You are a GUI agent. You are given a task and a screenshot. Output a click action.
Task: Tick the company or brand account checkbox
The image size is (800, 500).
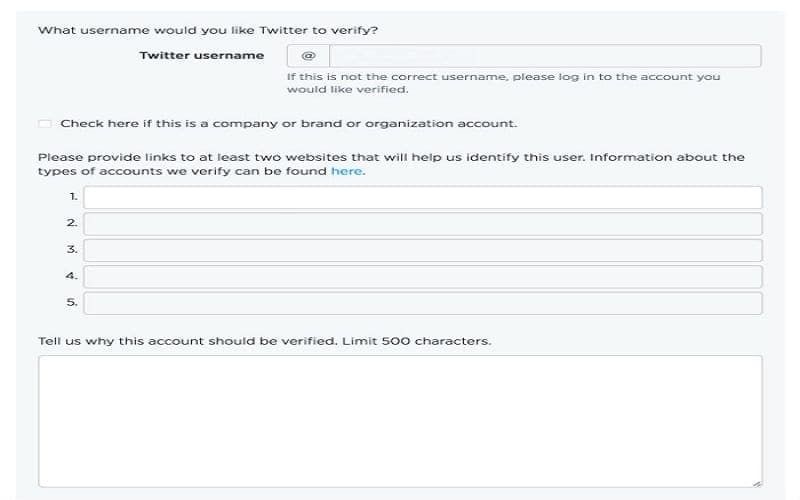45,123
